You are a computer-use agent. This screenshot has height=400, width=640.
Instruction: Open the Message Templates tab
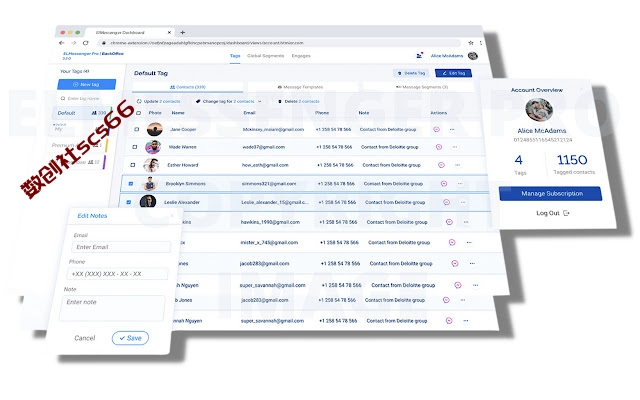(300, 87)
